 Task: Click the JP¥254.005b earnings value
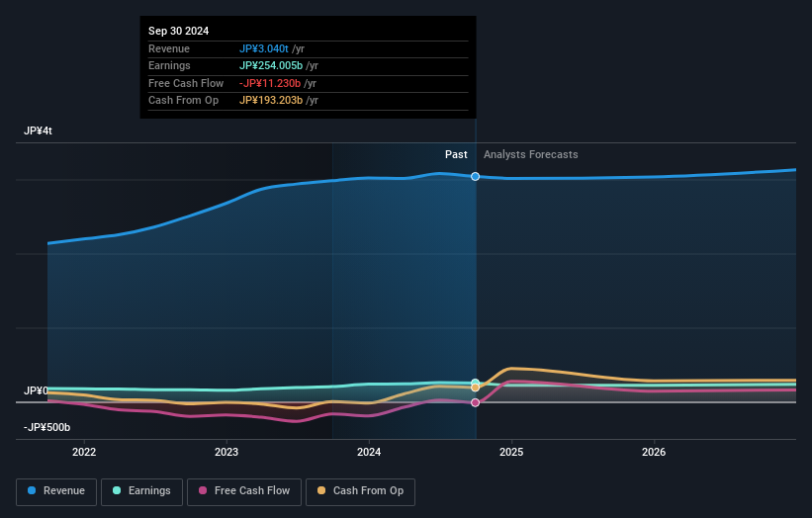[271, 65]
